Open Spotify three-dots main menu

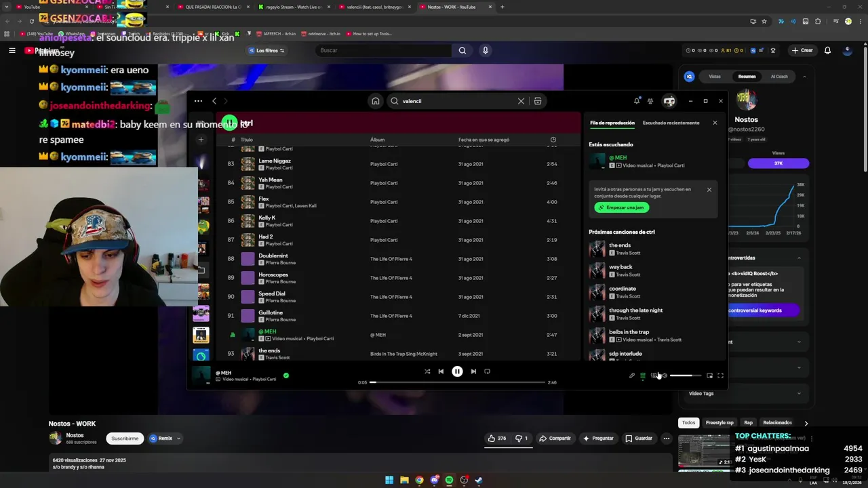[x=198, y=101]
